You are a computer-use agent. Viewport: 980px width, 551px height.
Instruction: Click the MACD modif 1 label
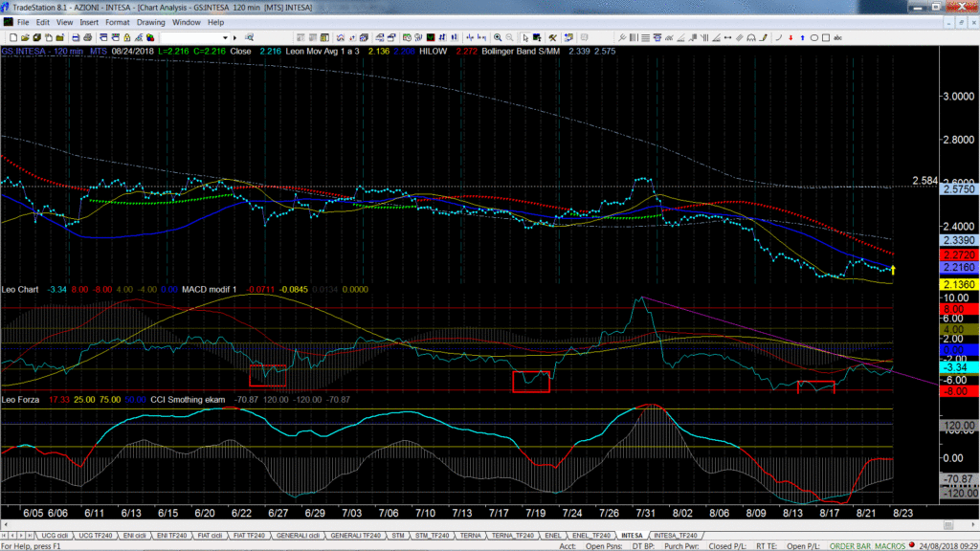coord(209,289)
